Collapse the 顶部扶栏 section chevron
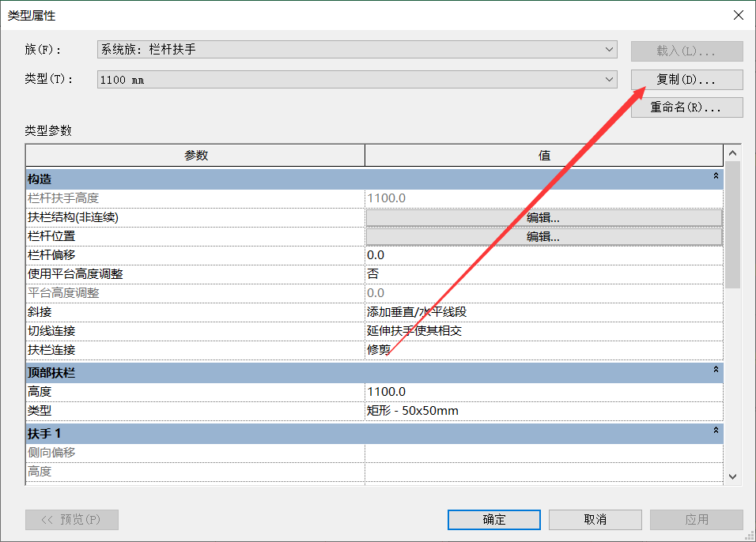This screenshot has height=542, width=756. point(716,370)
